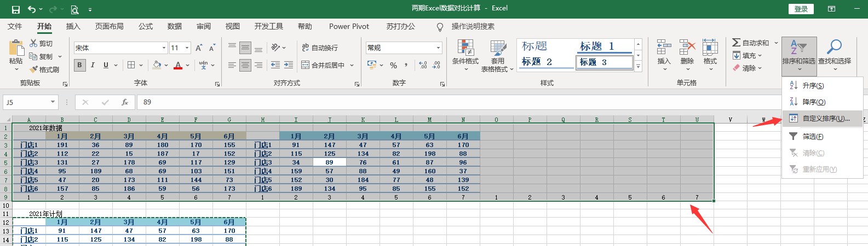Expand the Font dialog launcher in 字体 group
Screen dimensions: 868x246
217,84
